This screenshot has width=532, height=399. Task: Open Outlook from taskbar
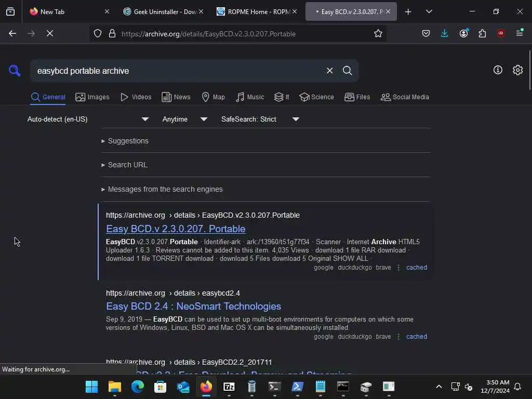(183, 387)
